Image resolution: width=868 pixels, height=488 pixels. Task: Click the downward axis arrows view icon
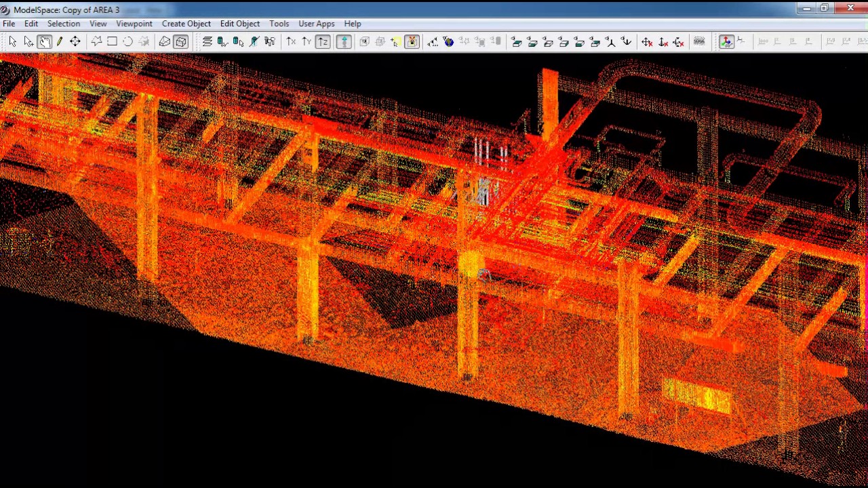[626, 42]
